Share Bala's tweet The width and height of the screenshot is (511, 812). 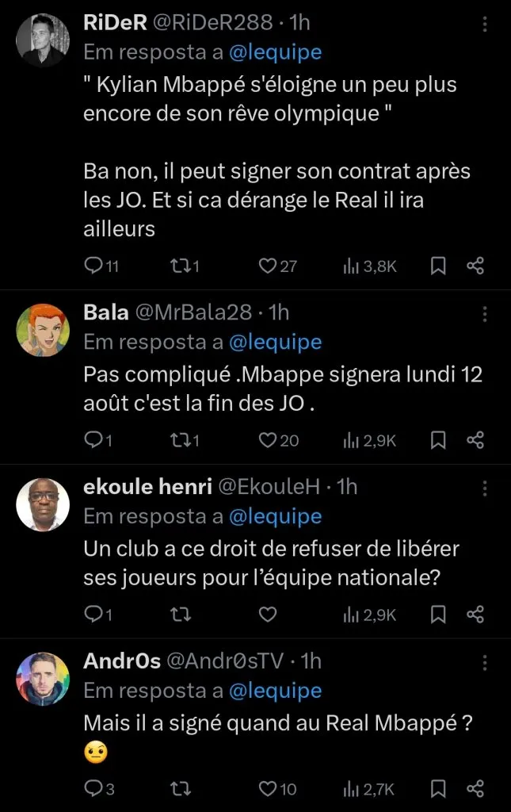pyautogui.click(x=475, y=440)
